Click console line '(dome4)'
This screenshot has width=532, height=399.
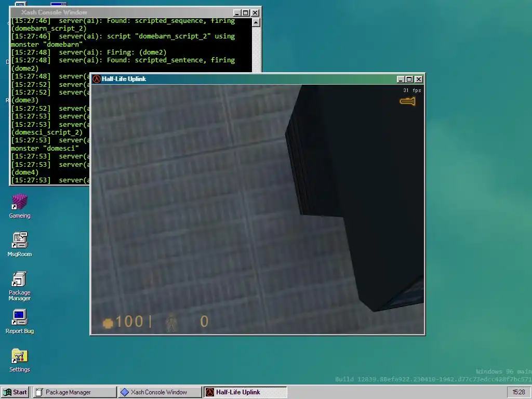point(25,172)
